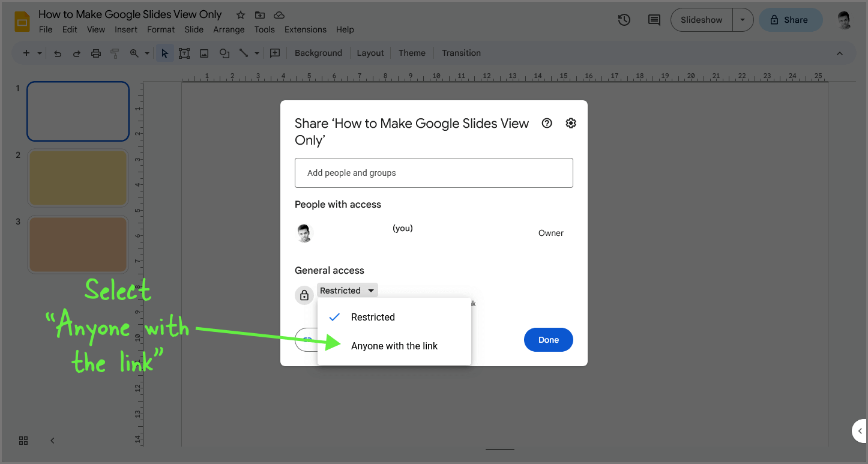Select the Text box tool
Screen dimensions: 868x464
(x=184, y=53)
